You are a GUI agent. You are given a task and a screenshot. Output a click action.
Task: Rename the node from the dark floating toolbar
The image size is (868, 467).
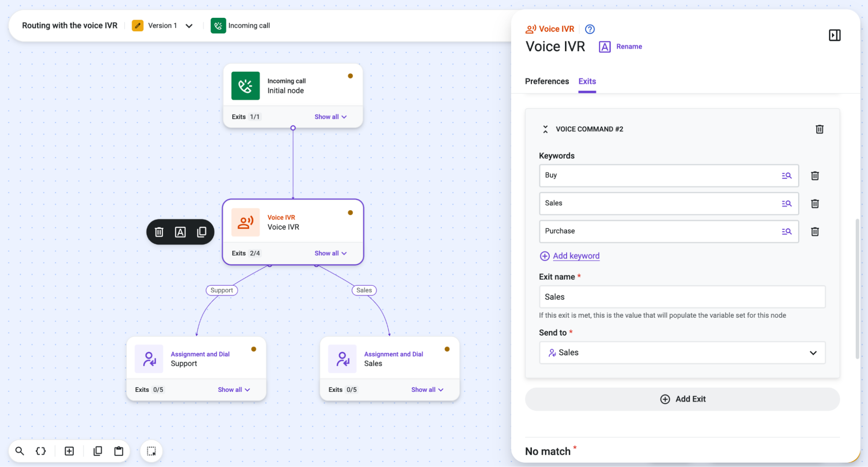click(180, 232)
